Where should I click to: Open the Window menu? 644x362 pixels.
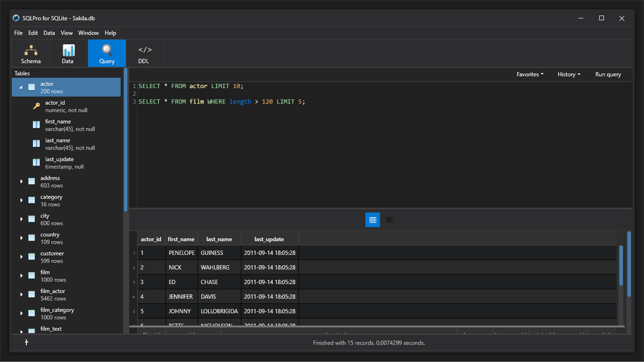88,33
